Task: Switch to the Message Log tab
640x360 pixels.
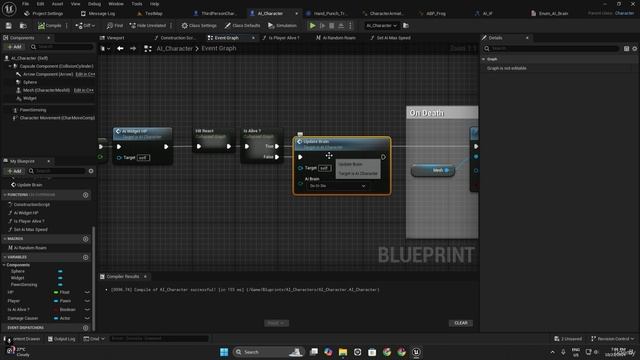Action: click(x=98, y=13)
